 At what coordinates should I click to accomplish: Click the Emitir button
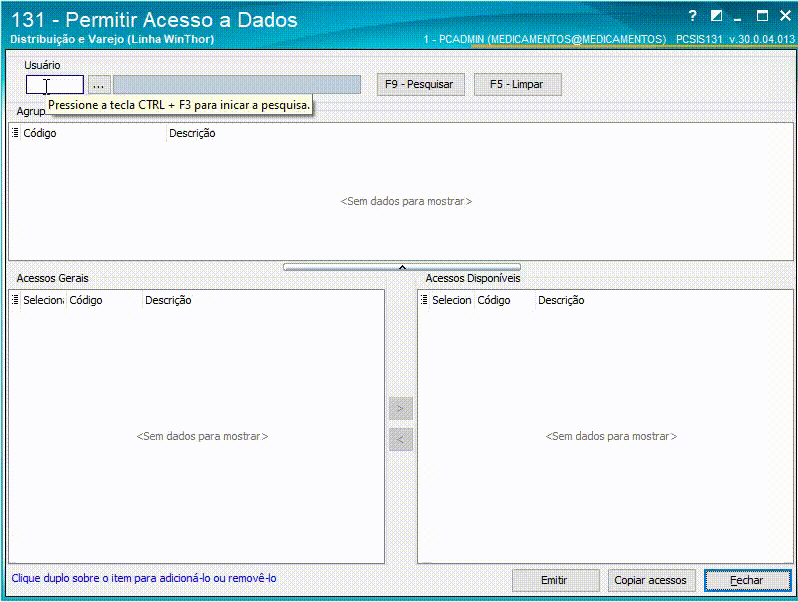(x=555, y=580)
